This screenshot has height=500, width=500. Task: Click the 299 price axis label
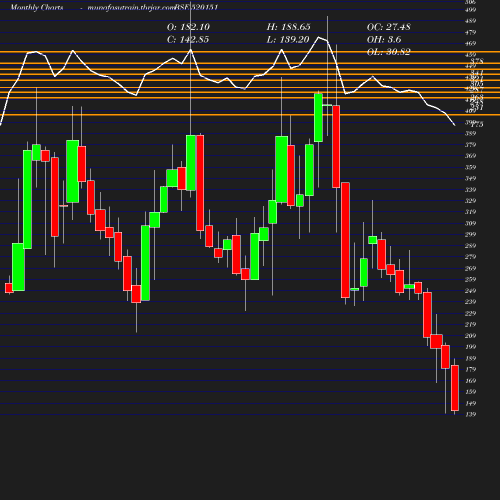(470, 234)
